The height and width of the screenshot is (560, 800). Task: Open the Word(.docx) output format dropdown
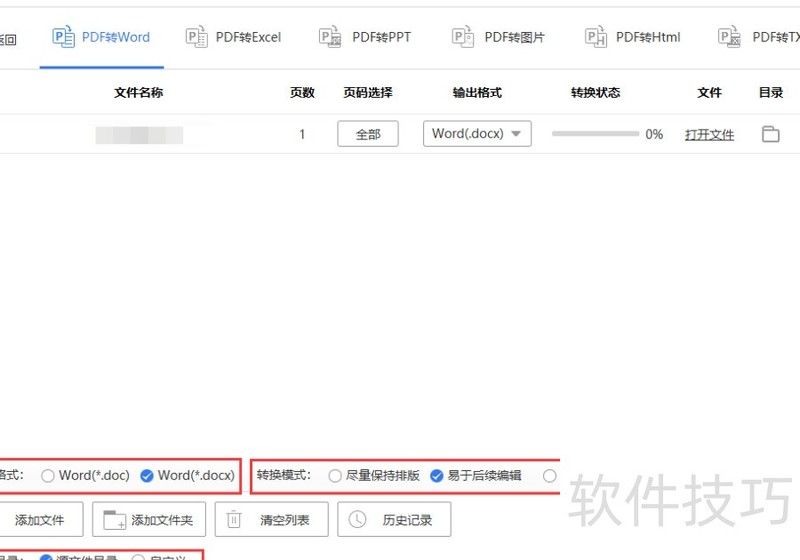[x=477, y=134]
